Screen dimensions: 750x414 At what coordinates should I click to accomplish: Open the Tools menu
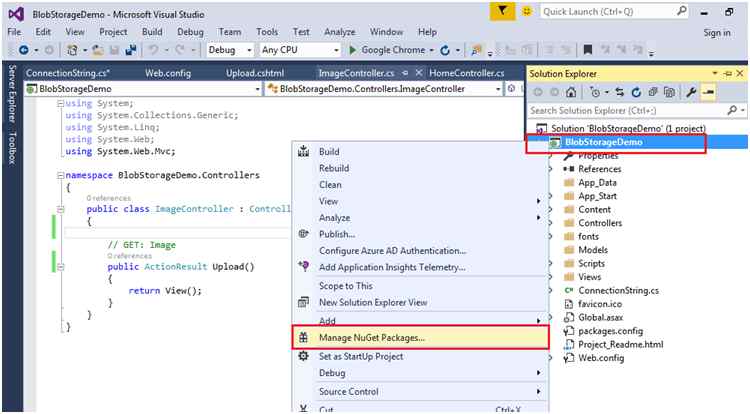(x=267, y=32)
